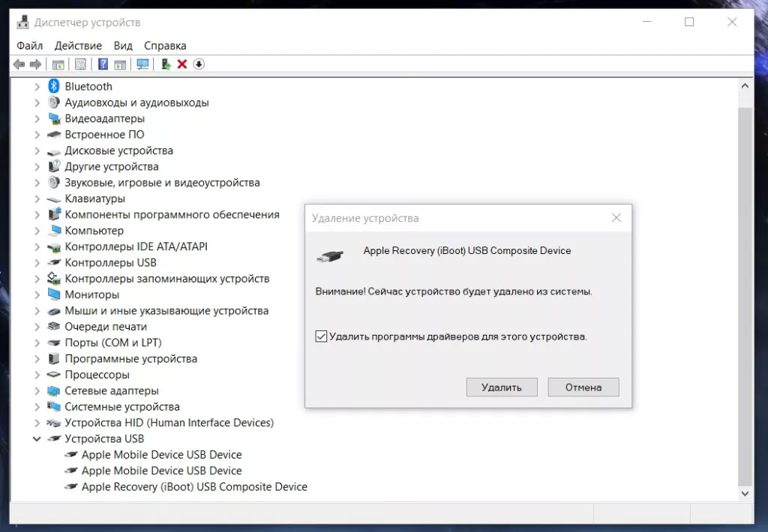The image size is (768, 532).
Task: Click the 'Удалить' button
Action: [502, 387]
